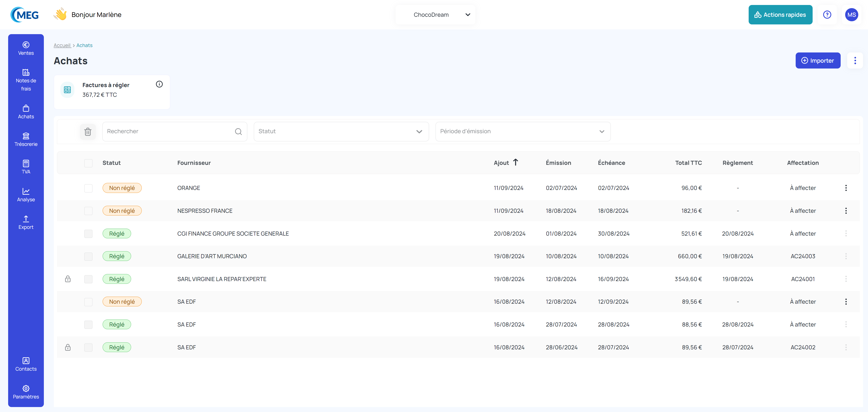Click AC24003 affectation link
This screenshot has width=868, height=412.
[803, 256]
